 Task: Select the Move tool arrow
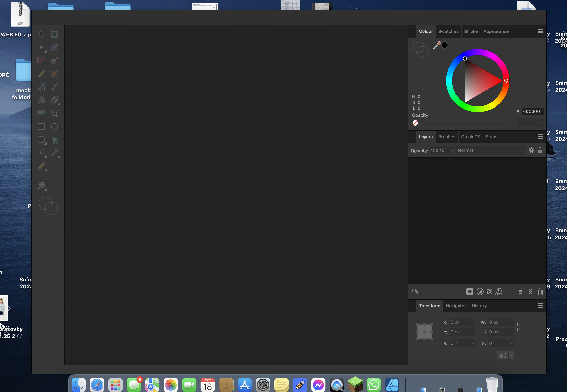(41, 34)
